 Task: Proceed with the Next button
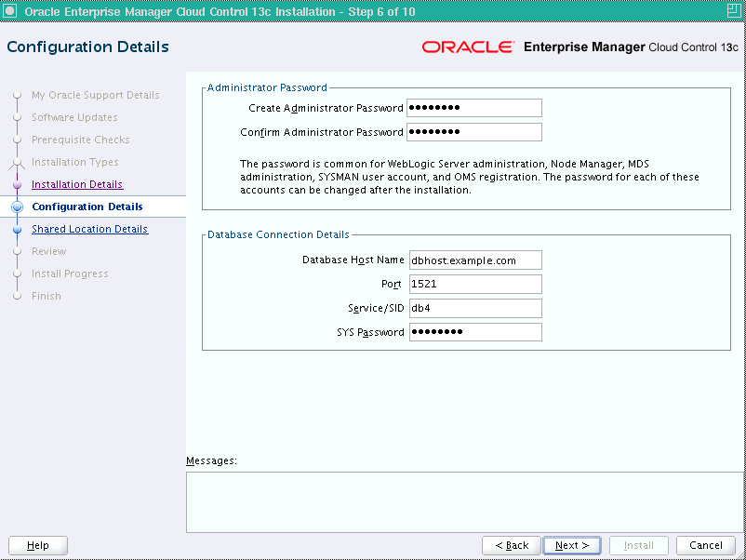coord(572,545)
